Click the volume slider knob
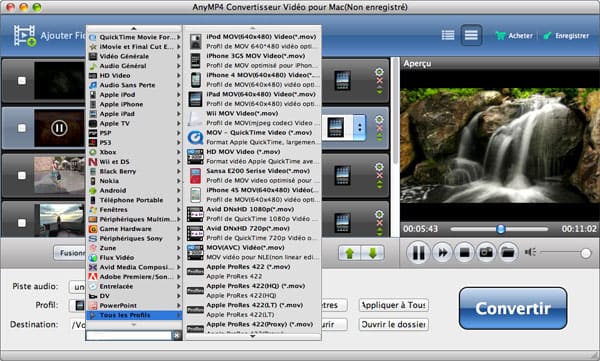This screenshot has height=361, width=600. click(x=585, y=253)
